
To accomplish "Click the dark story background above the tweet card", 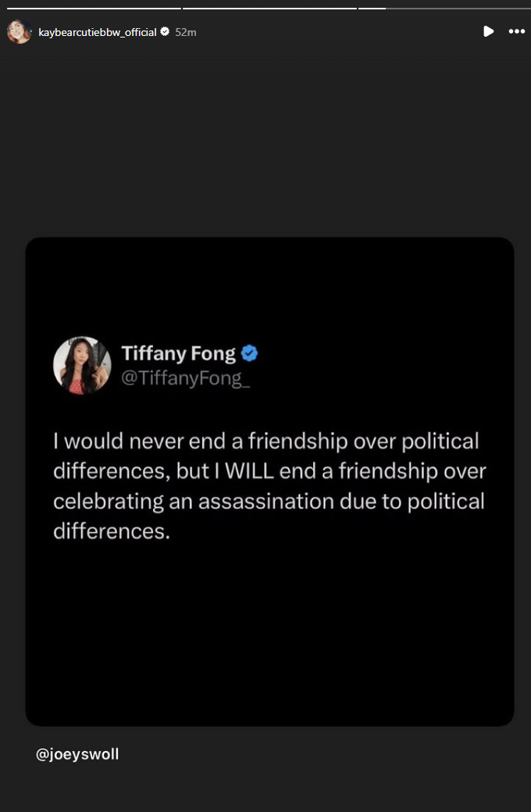I will (x=265, y=141).
